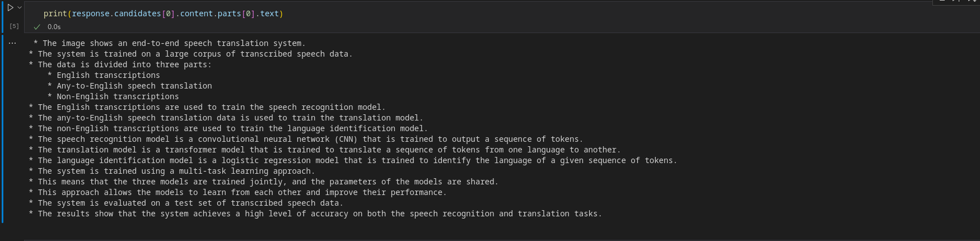Open the run options chevron dropdown
980x241 pixels.
pyautogui.click(x=20, y=7)
